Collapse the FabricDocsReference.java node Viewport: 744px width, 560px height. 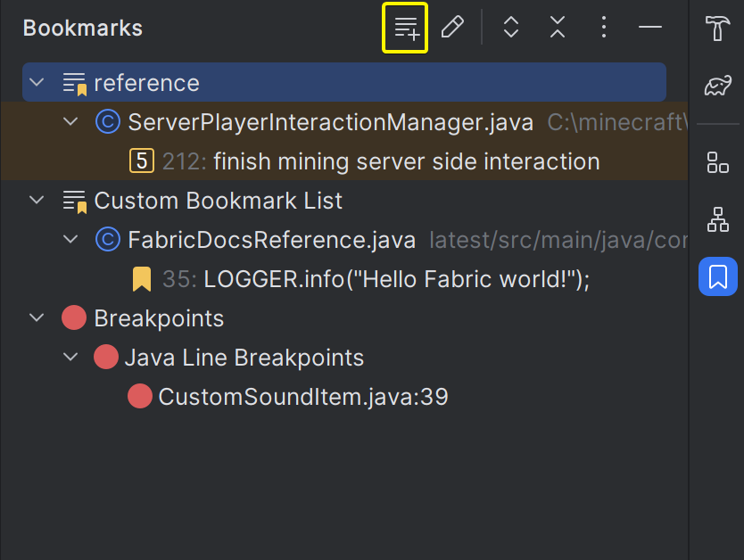coord(70,239)
